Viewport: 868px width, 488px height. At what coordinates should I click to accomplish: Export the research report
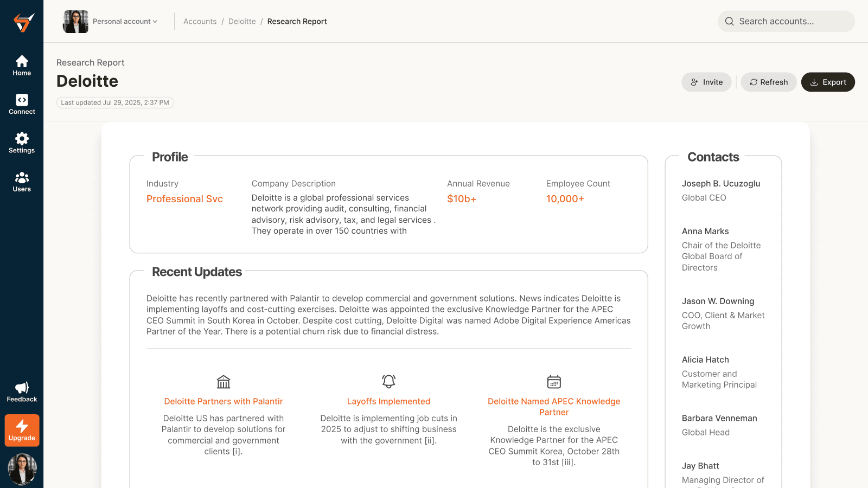[828, 82]
